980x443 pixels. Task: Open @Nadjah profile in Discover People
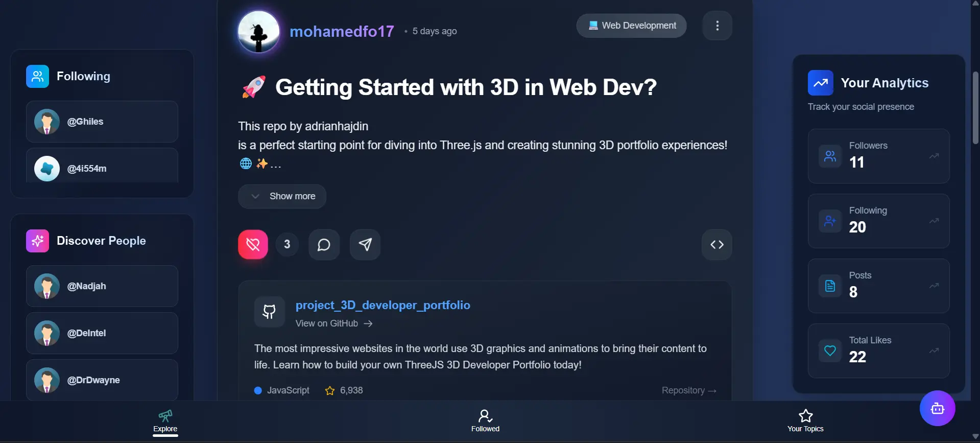click(102, 286)
